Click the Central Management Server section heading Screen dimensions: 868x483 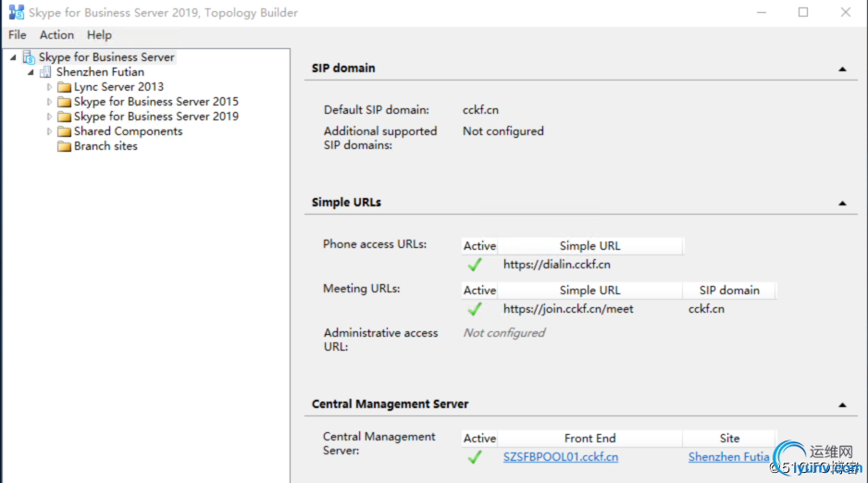point(390,404)
